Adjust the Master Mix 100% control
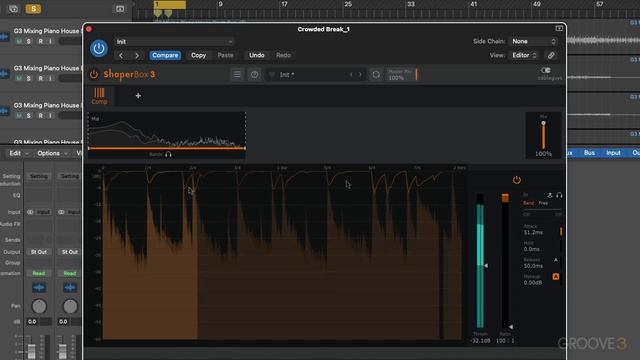 (402, 75)
